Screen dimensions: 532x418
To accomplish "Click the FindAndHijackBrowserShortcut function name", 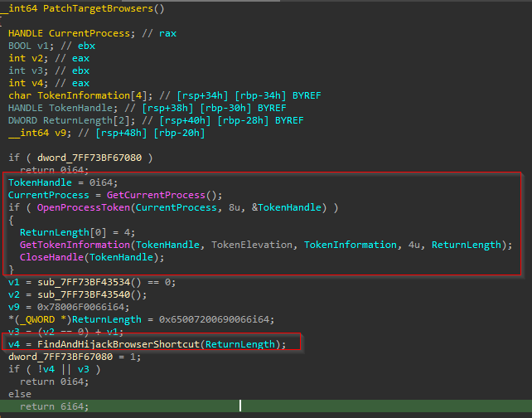I will pyautogui.click(x=118, y=344).
